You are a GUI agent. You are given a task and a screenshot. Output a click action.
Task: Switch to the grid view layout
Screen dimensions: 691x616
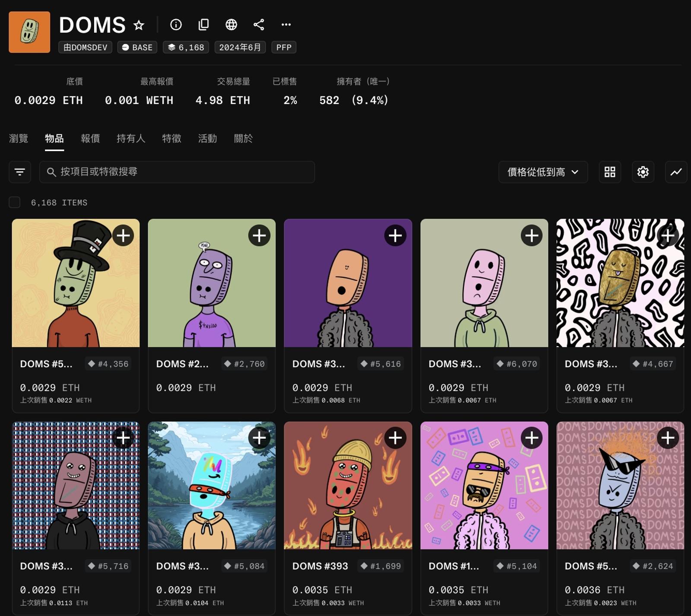pos(610,172)
